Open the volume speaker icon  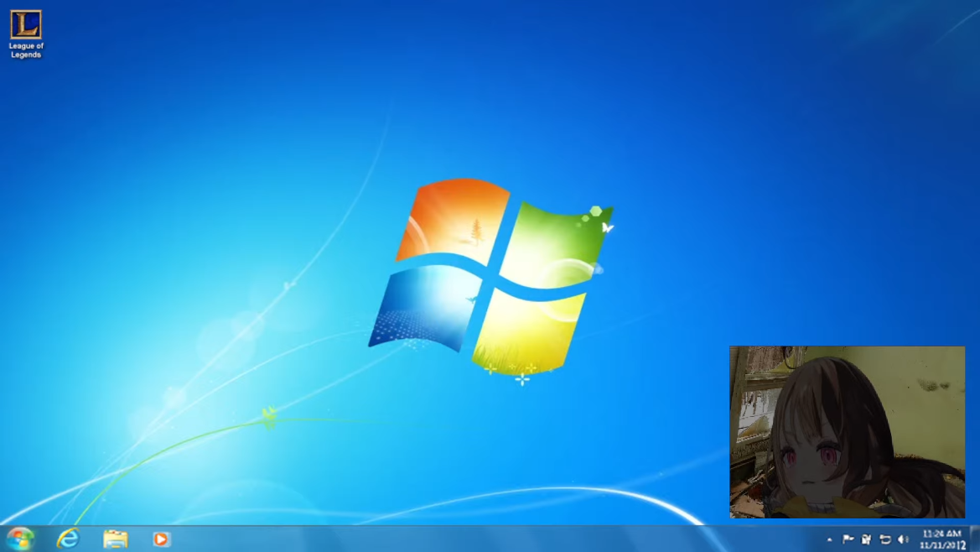coord(903,539)
